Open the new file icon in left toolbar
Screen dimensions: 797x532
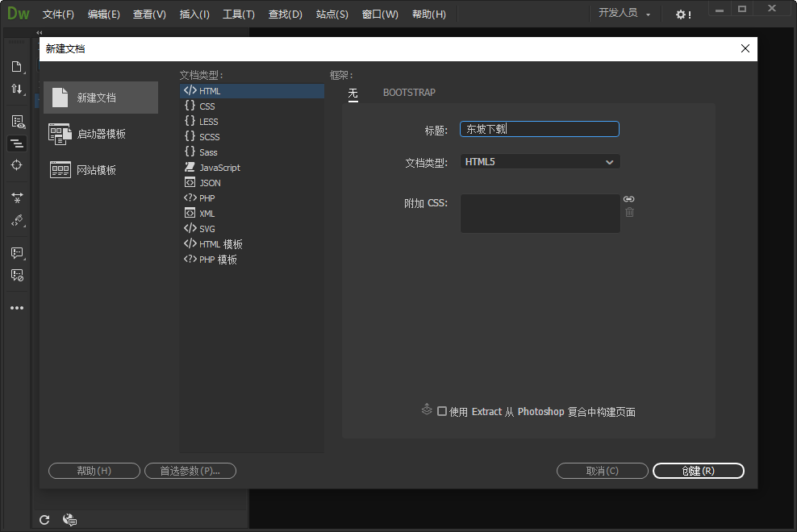pyautogui.click(x=16, y=67)
